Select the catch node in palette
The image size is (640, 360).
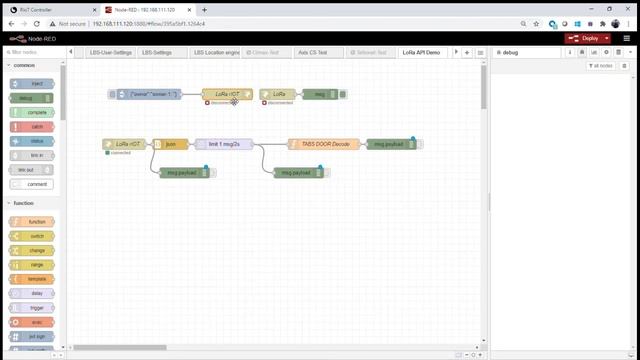click(32, 127)
